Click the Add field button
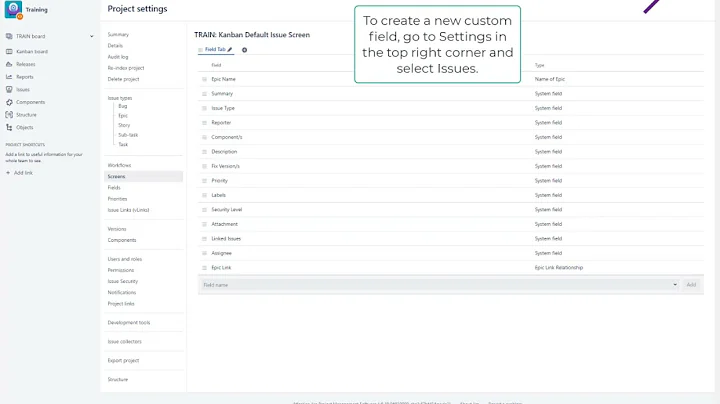This screenshot has width=720, height=404. pyautogui.click(x=691, y=285)
